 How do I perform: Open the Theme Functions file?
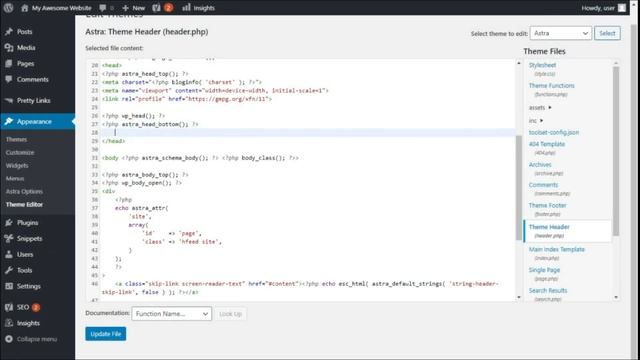(x=551, y=85)
